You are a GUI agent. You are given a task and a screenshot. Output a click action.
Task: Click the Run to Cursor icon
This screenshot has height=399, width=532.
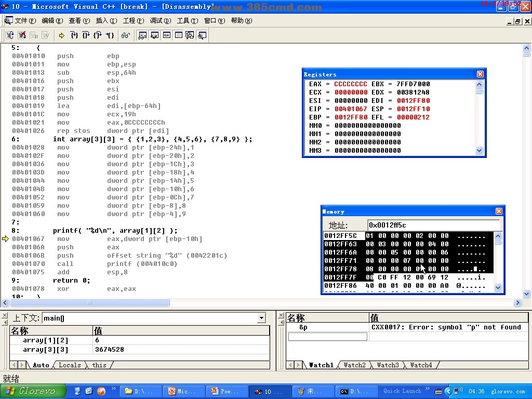[110, 35]
